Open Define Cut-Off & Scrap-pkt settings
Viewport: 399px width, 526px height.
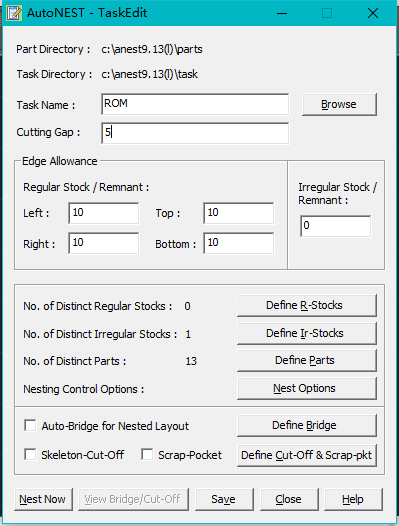(306, 455)
